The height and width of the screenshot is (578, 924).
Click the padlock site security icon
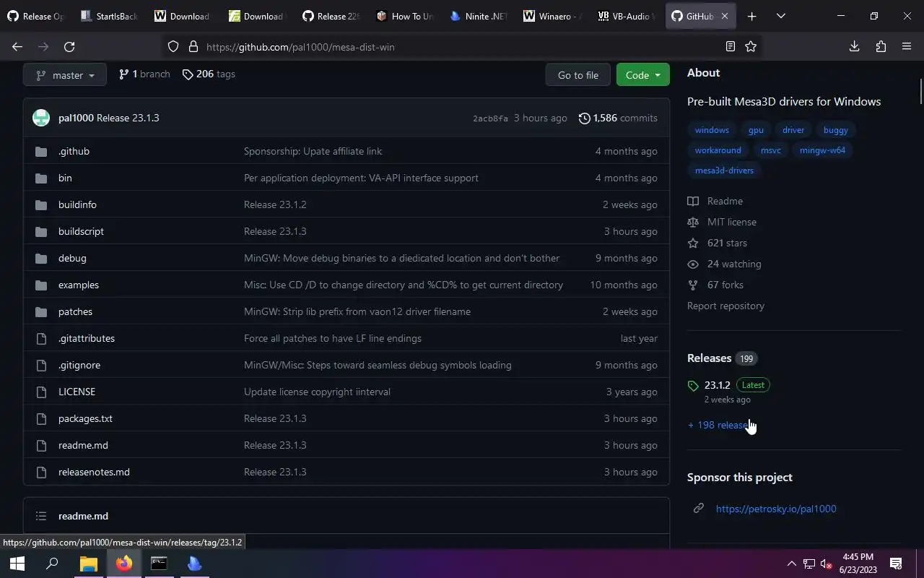pos(193,47)
